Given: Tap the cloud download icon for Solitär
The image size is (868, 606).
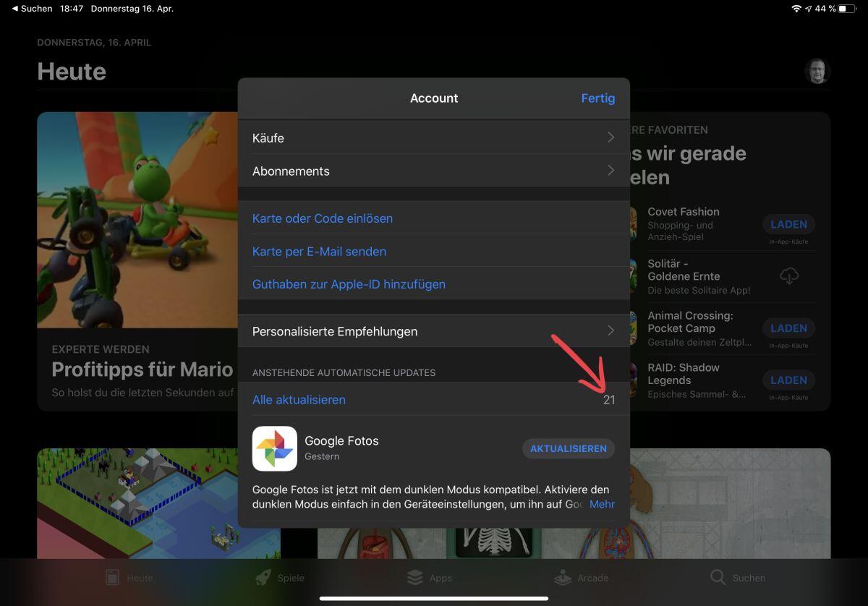Looking at the screenshot, I should [788, 276].
